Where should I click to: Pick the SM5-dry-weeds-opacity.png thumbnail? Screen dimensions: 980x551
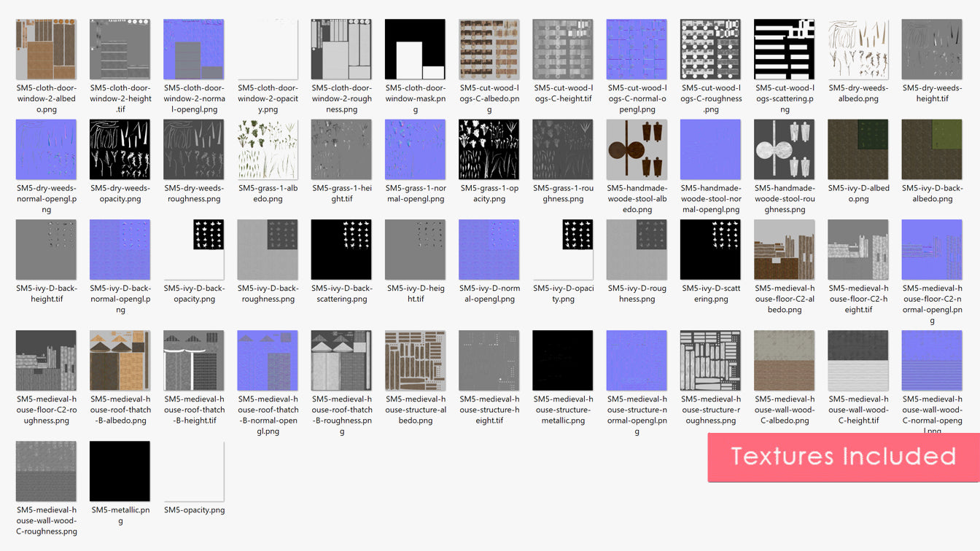(x=120, y=149)
